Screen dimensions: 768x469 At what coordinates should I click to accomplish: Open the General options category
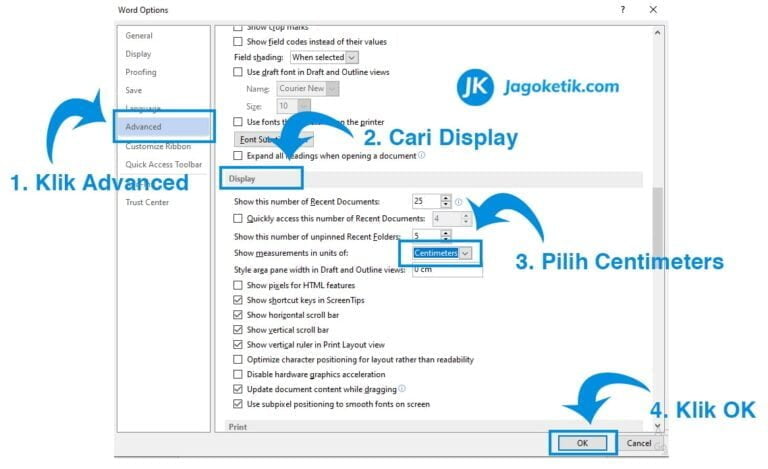pos(139,36)
